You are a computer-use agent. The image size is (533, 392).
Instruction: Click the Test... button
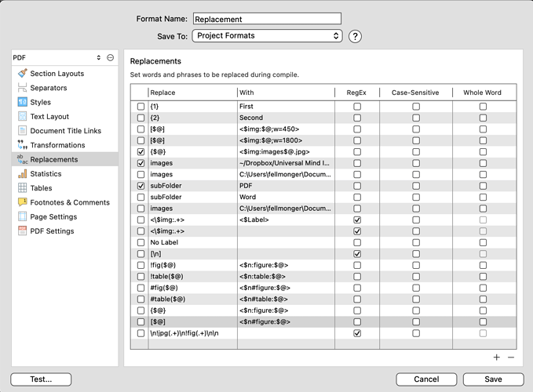point(41,379)
